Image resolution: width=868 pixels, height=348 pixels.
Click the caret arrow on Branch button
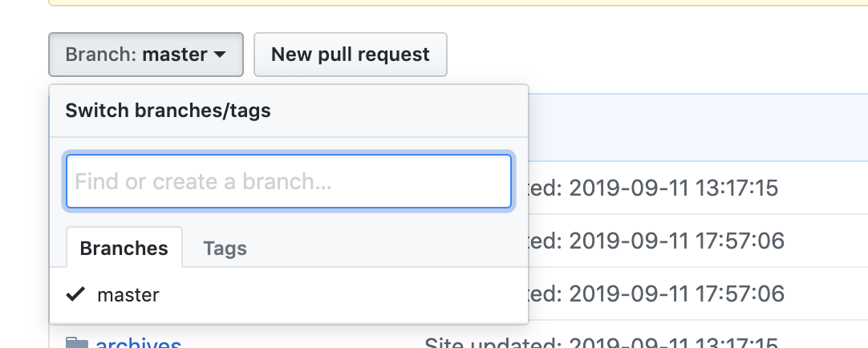tap(220, 55)
